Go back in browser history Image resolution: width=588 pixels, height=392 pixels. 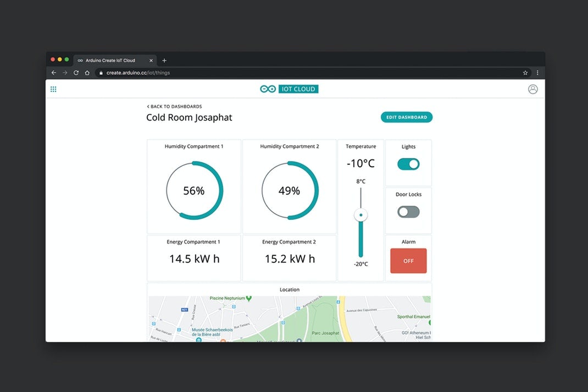54,73
